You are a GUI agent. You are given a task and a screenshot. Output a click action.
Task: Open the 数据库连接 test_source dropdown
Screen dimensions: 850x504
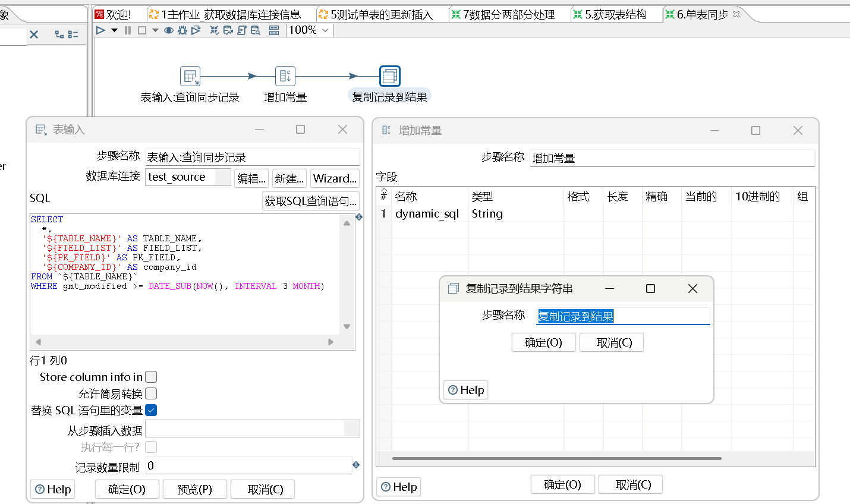click(223, 177)
